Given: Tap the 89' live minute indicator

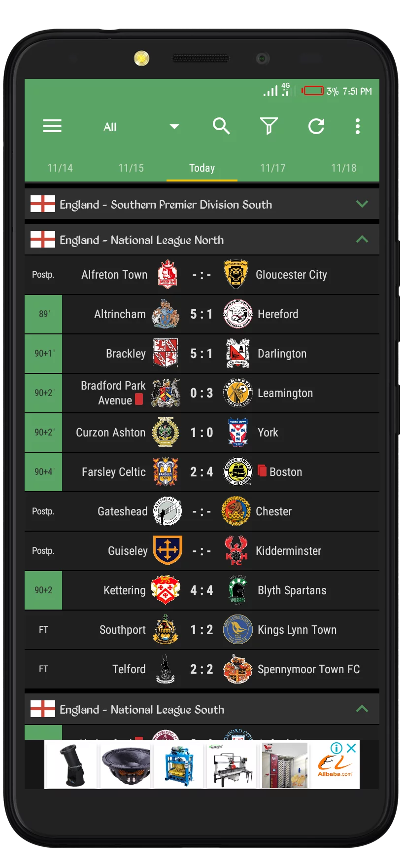Looking at the screenshot, I should tap(43, 314).
